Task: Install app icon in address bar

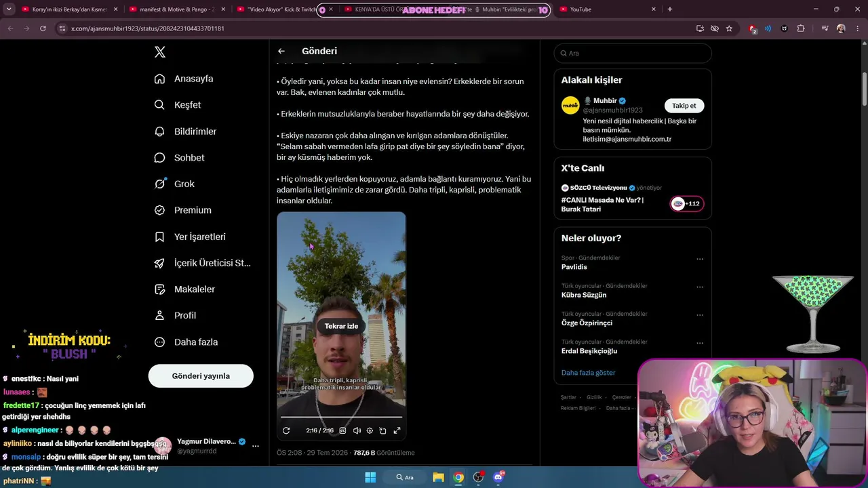Action: (700, 28)
